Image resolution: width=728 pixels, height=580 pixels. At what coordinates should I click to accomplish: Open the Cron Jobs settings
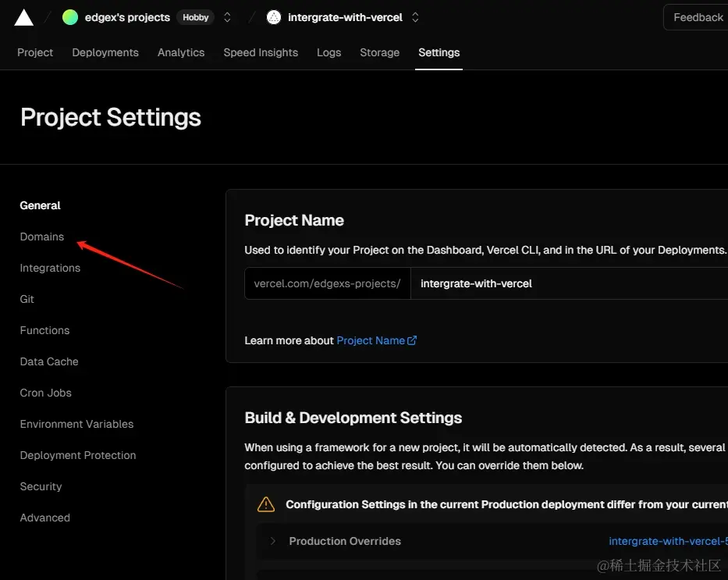45,393
